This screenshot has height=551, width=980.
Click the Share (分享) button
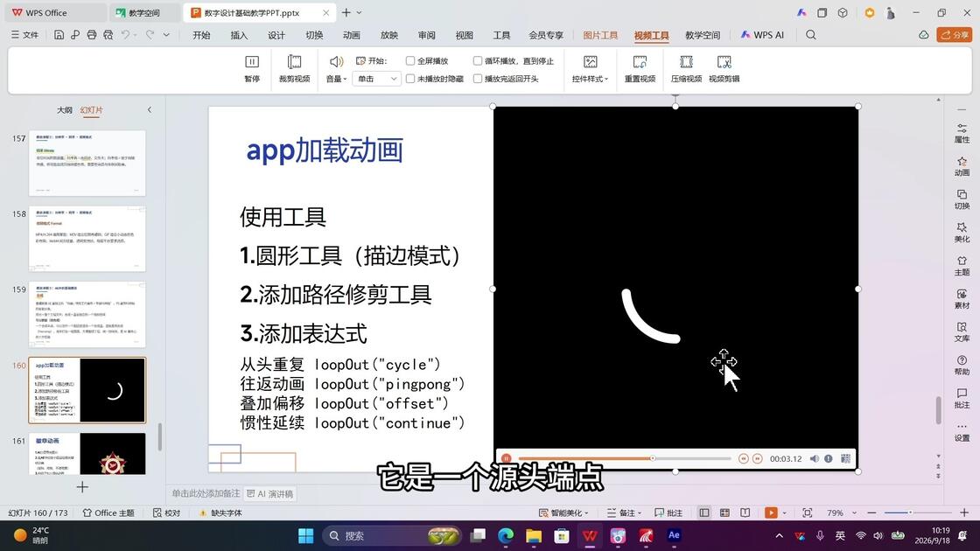click(955, 35)
